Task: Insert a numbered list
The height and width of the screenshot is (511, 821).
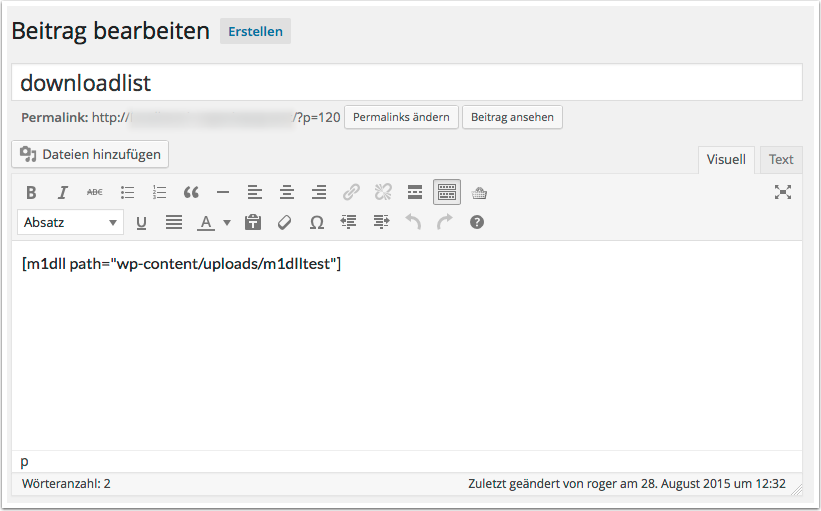Action: point(159,193)
